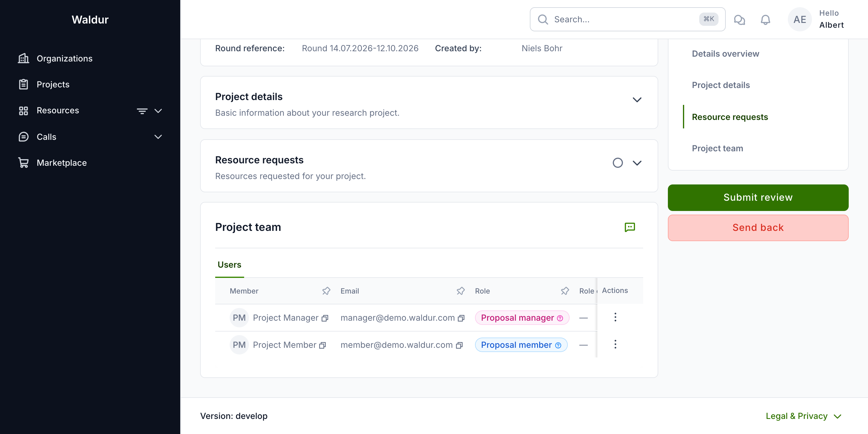Open actions menu for Project Manager row
The width and height of the screenshot is (868, 434).
point(615,317)
